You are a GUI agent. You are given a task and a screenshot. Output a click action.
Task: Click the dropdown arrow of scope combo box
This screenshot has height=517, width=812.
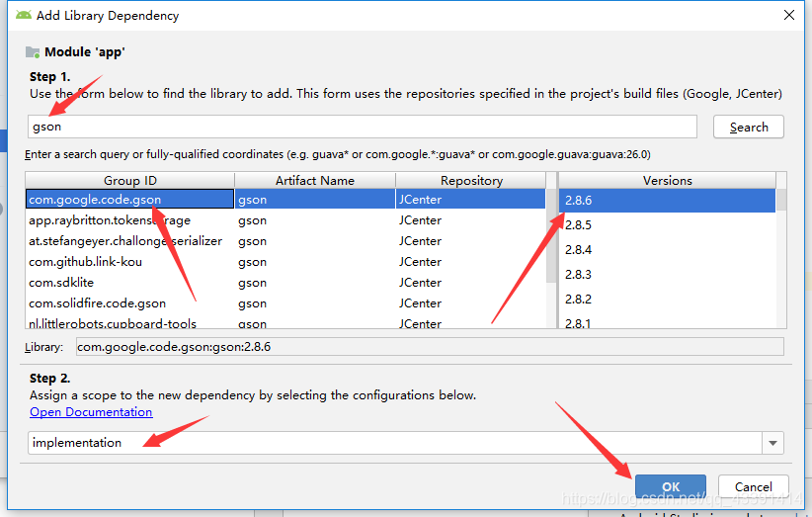coord(772,443)
